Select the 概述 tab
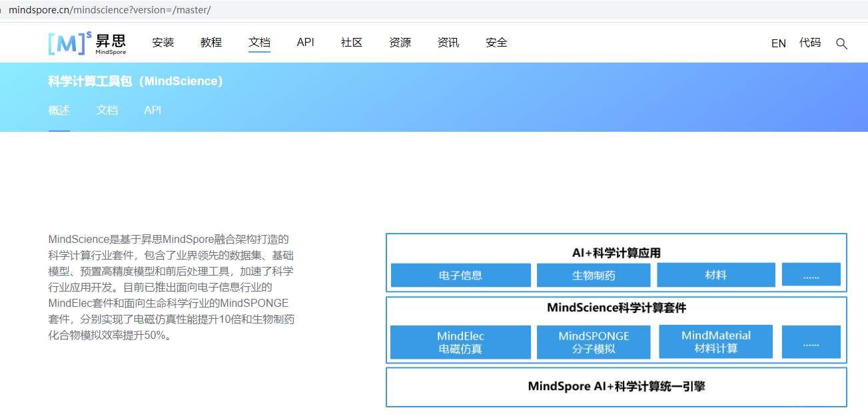The image size is (868, 418). (59, 110)
